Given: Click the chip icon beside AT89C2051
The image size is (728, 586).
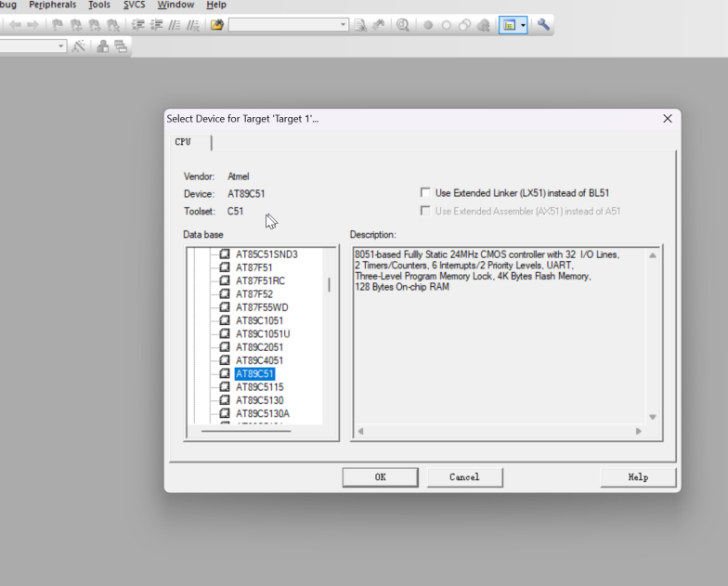Looking at the screenshot, I should tap(225, 347).
